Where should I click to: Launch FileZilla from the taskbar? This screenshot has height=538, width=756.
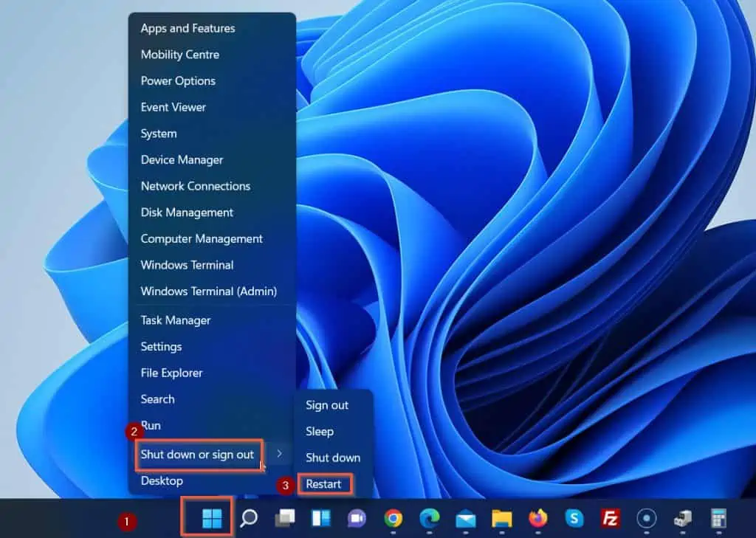click(x=609, y=517)
